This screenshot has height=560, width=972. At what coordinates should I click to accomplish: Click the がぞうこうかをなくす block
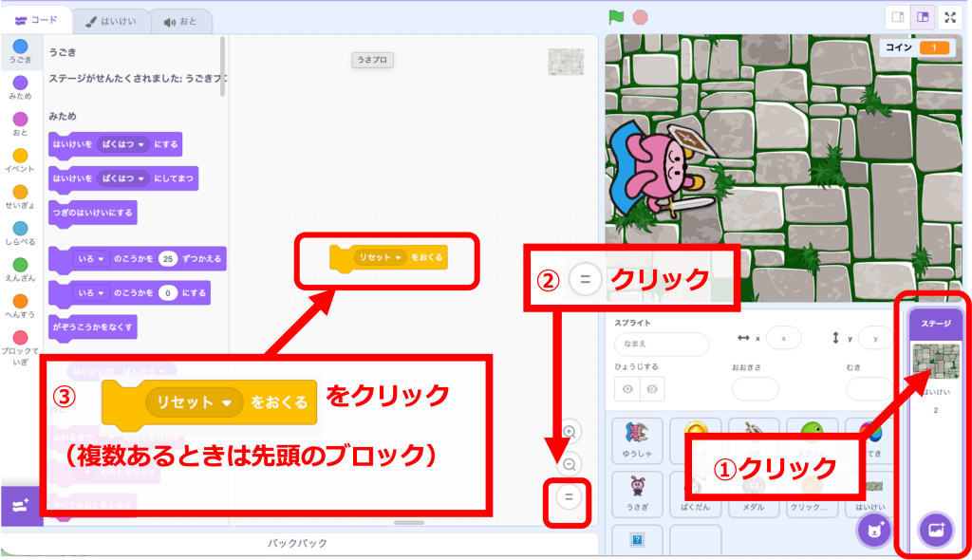[93, 327]
